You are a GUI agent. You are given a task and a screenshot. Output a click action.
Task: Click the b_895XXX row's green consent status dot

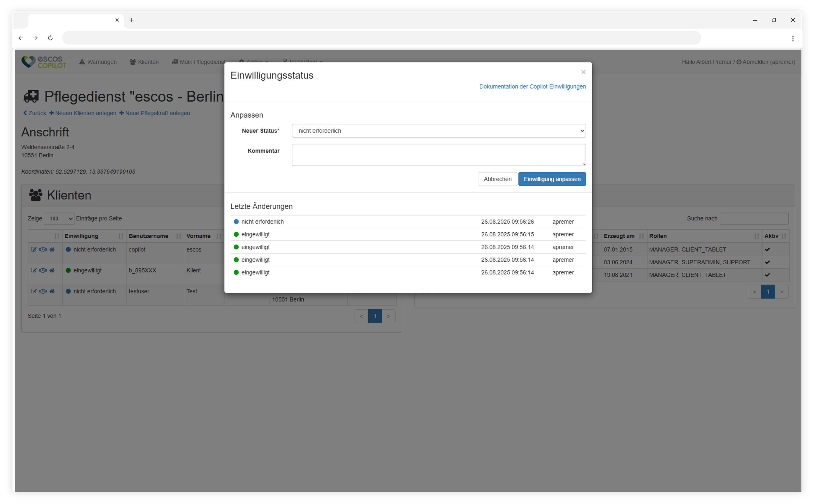coord(68,270)
